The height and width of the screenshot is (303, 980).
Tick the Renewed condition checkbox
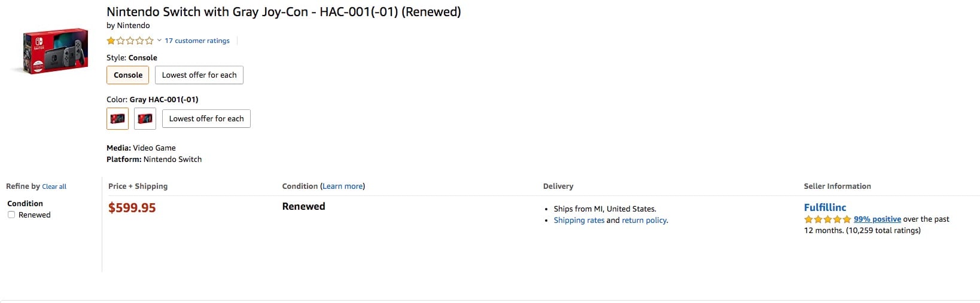click(11, 215)
